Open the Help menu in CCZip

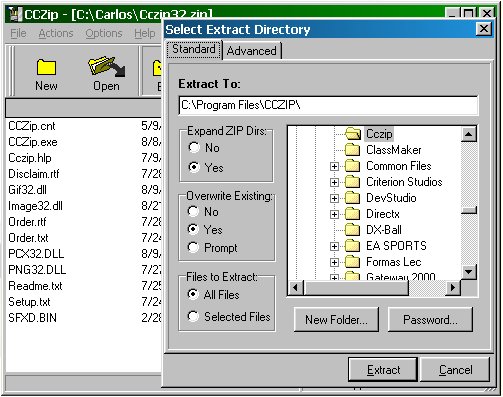(145, 33)
